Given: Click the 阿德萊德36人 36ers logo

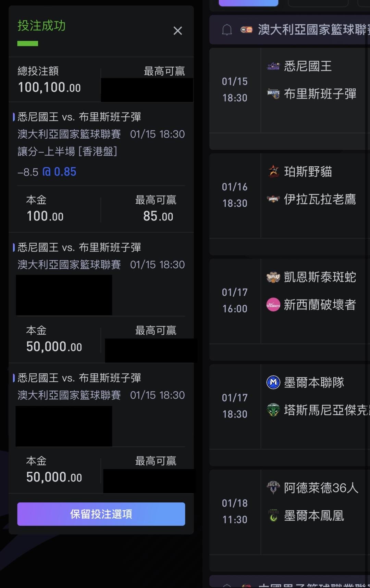Looking at the screenshot, I should click(x=273, y=488).
